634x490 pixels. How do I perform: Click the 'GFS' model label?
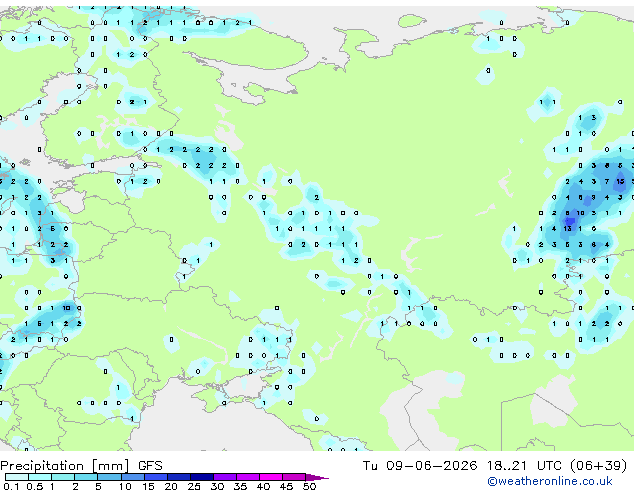pyautogui.click(x=150, y=466)
